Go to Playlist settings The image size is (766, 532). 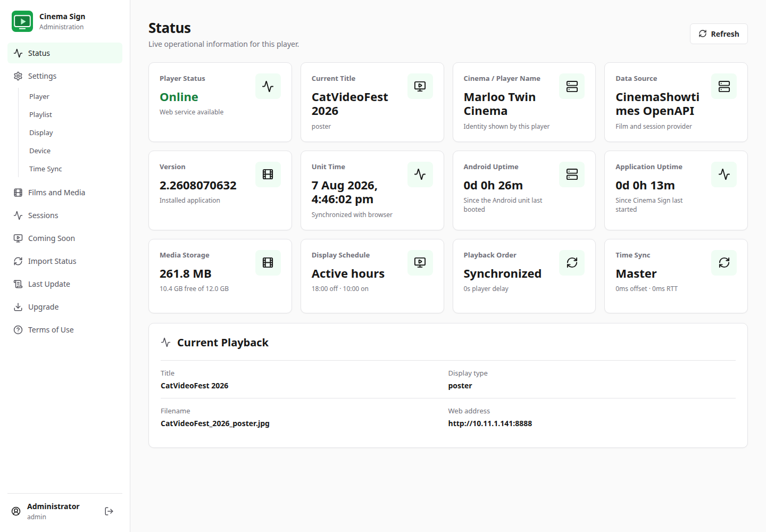pyautogui.click(x=73, y=114)
